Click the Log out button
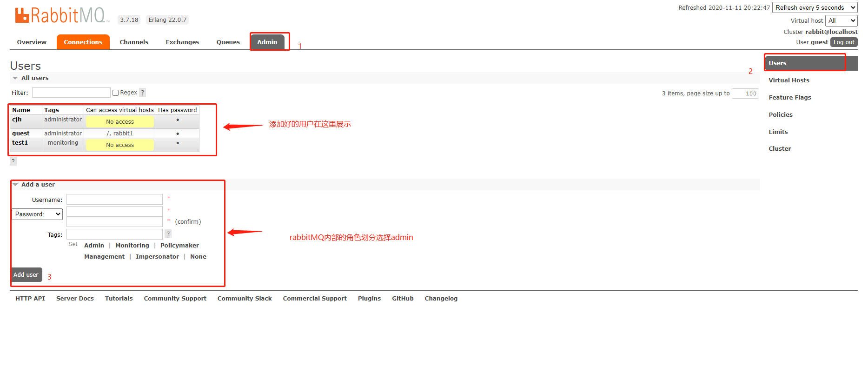 [x=844, y=42]
